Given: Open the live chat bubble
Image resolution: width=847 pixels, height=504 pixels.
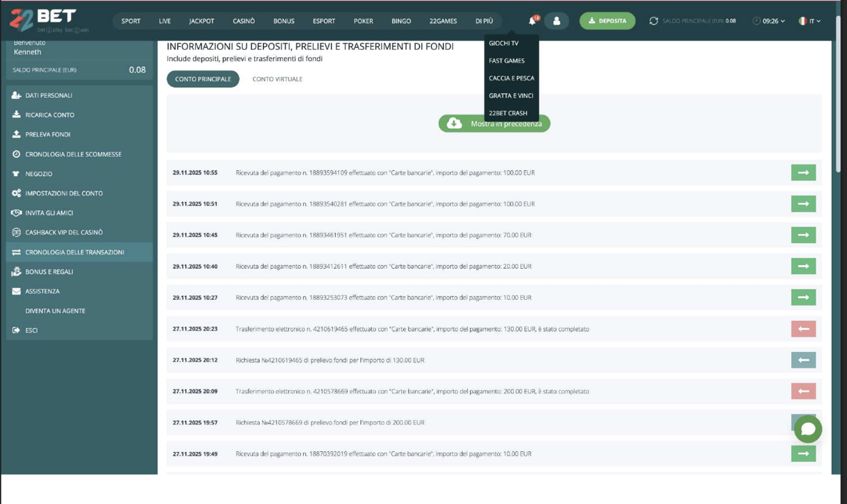Looking at the screenshot, I should coord(807,430).
